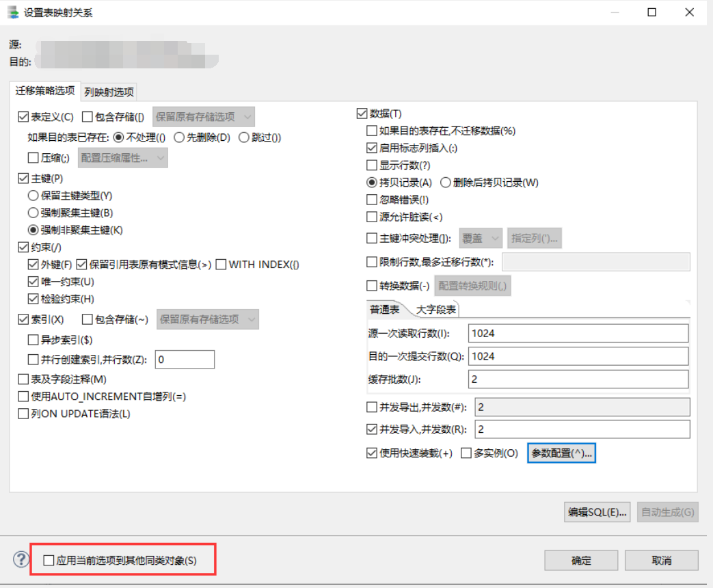Enable 列ON UPDATE语法(L) checkbox
This screenshot has height=588, width=713.
pos(23,414)
